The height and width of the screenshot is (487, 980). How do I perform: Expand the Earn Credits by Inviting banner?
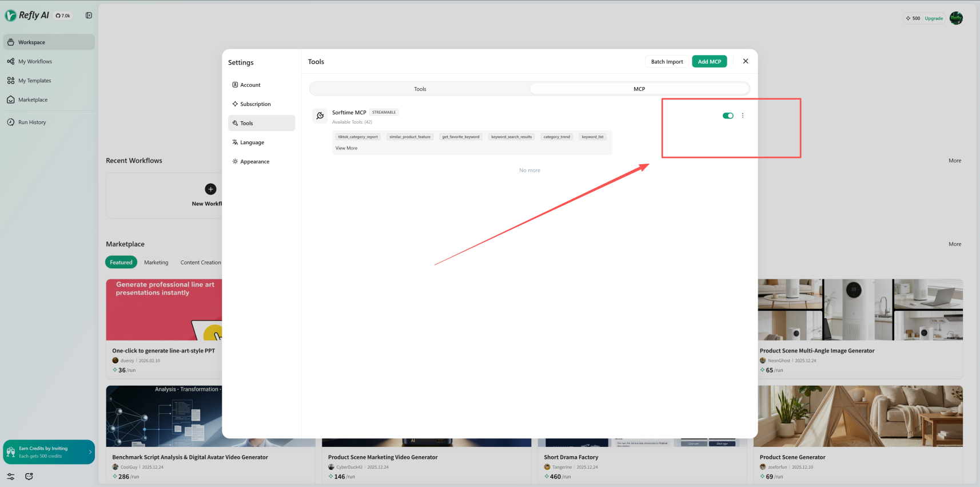click(90, 452)
